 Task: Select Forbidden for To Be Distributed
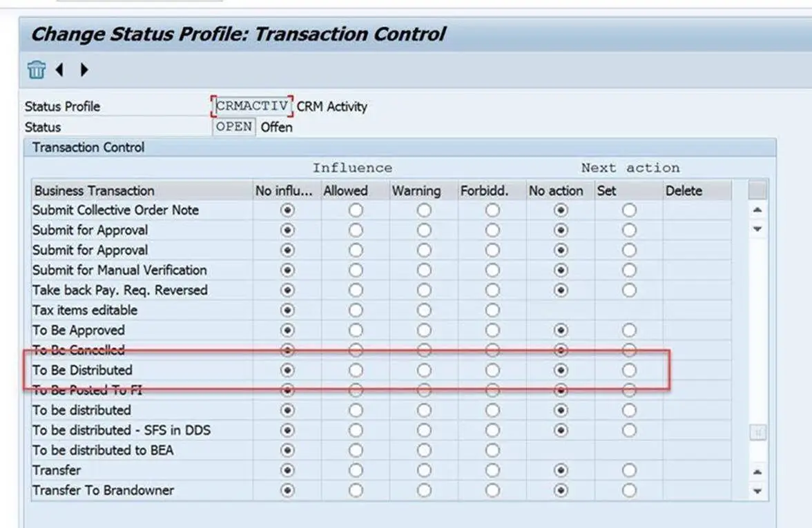coord(492,370)
